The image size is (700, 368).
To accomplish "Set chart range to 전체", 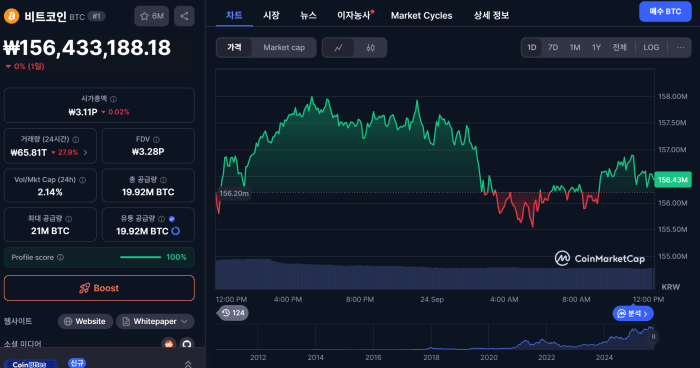I will coord(620,47).
